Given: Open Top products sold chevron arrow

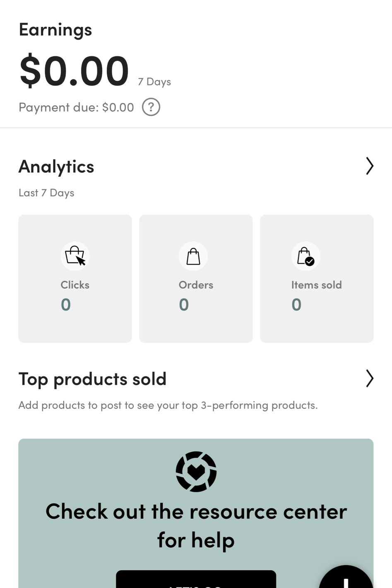Looking at the screenshot, I should (369, 378).
